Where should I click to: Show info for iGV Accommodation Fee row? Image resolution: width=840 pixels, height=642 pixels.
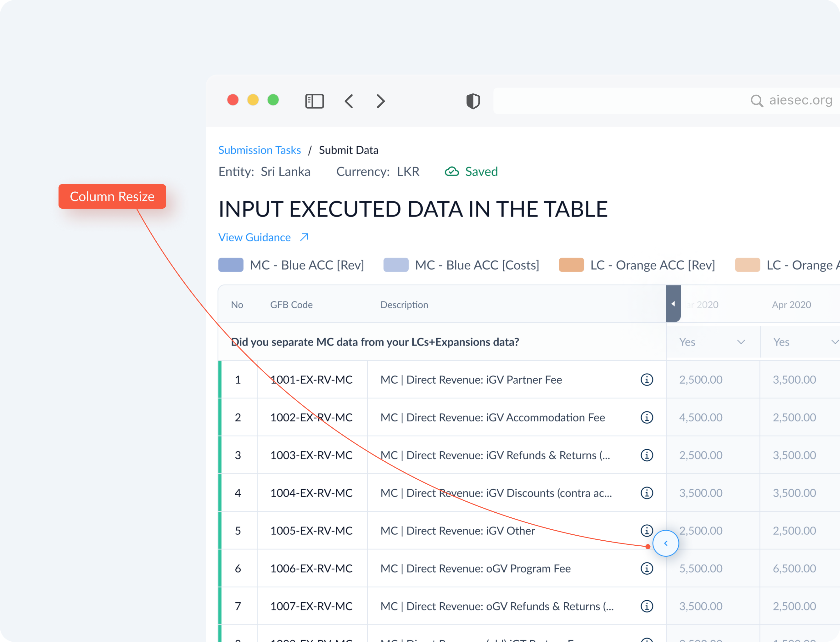pyautogui.click(x=647, y=417)
